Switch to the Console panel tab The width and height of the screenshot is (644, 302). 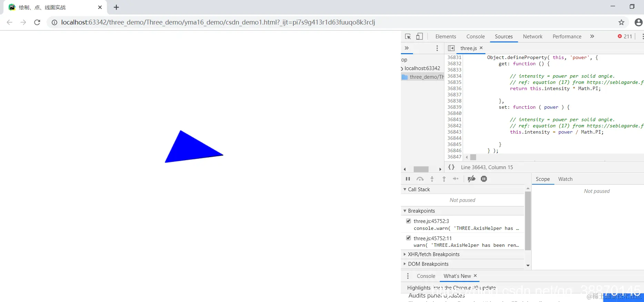[x=475, y=37]
